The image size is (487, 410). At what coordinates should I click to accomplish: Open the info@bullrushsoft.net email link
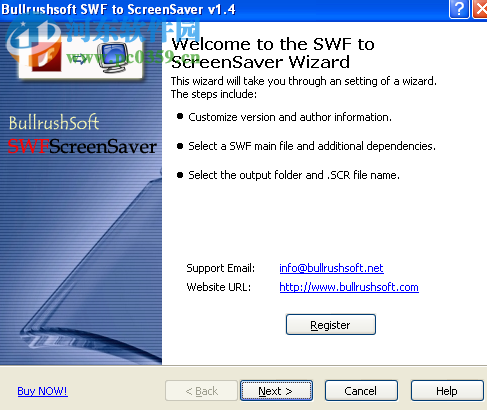331,268
